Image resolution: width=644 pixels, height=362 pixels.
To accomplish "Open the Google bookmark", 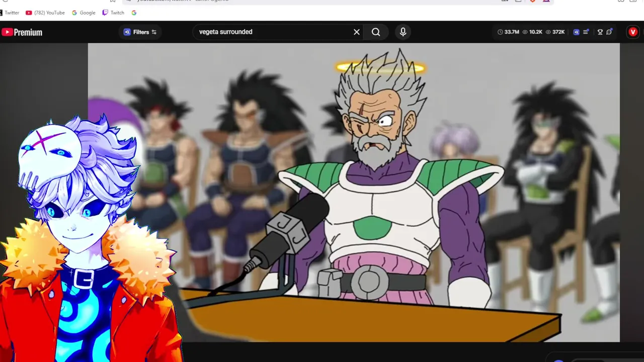I will click(84, 13).
